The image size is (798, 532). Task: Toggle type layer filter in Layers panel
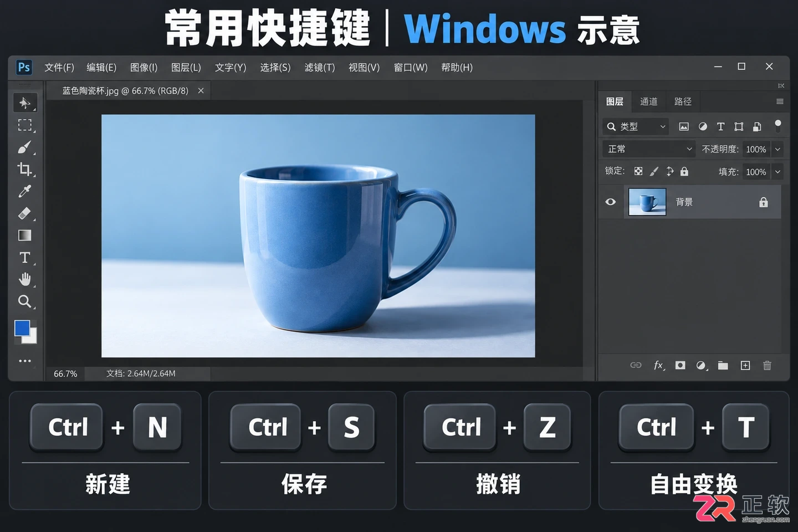(720, 126)
